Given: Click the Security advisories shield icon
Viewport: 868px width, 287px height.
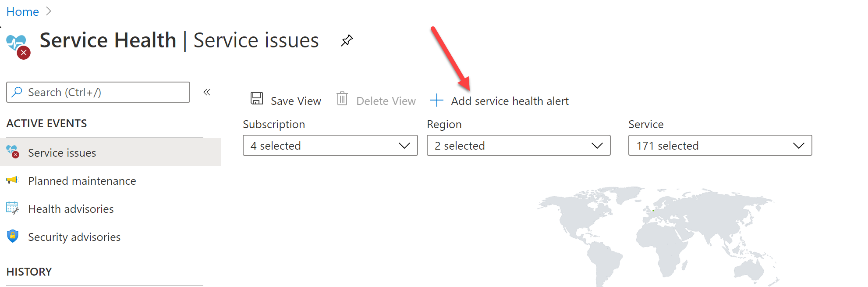Looking at the screenshot, I should click(13, 236).
